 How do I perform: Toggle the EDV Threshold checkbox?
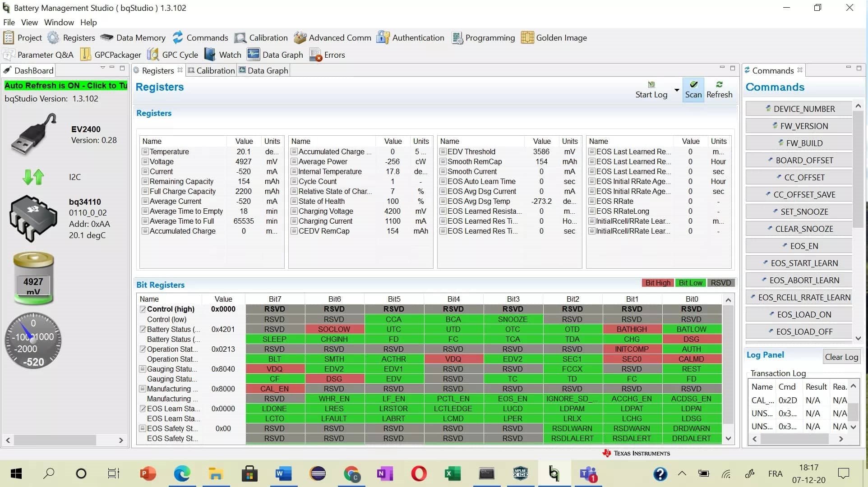tap(443, 152)
